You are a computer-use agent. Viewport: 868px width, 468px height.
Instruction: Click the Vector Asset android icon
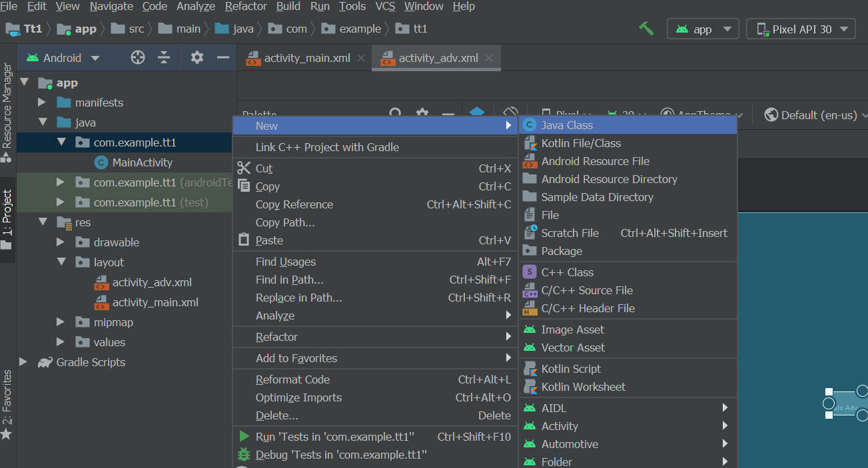530,348
